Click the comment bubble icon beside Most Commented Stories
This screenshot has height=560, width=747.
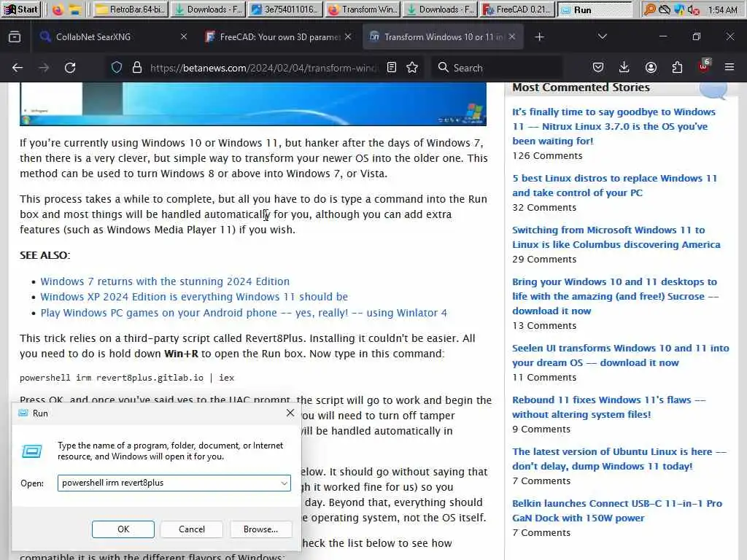[x=713, y=90]
